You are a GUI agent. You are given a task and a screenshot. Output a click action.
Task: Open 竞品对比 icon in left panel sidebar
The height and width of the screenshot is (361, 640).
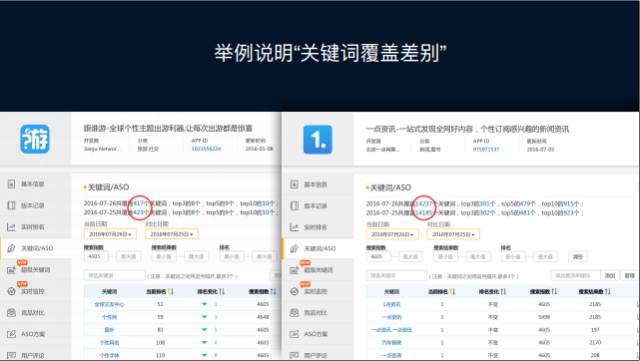11,312
